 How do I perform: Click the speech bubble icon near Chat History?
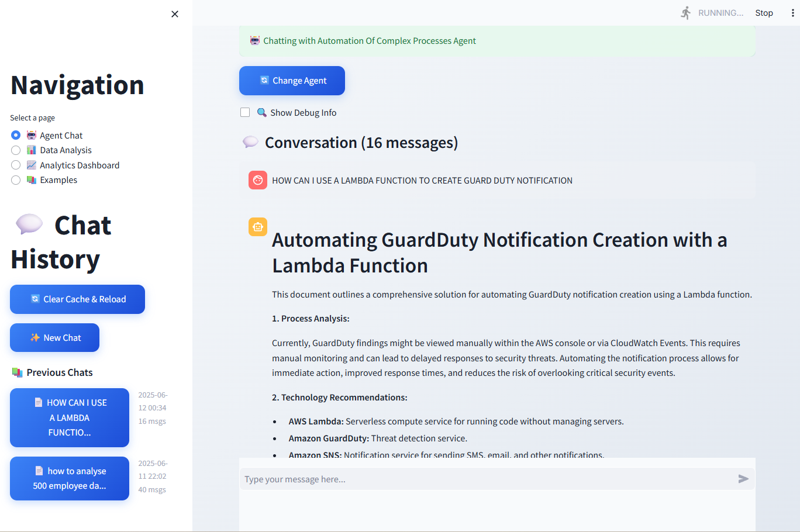point(29,224)
